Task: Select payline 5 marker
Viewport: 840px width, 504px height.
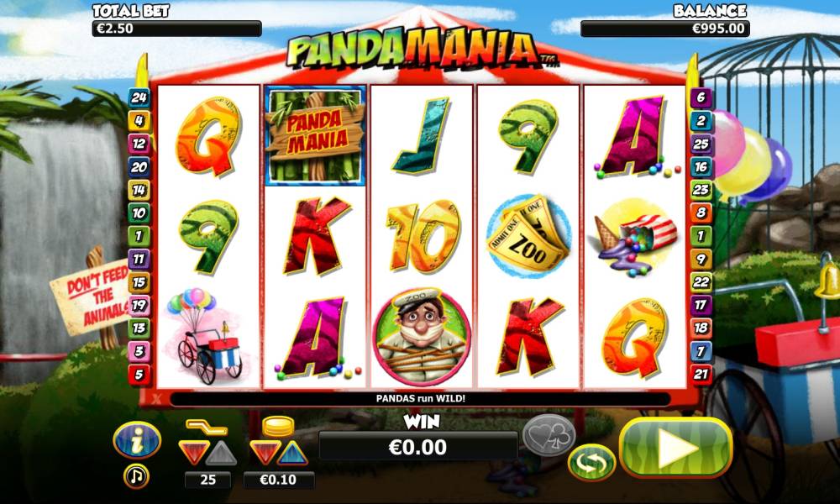Action: (x=139, y=375)
